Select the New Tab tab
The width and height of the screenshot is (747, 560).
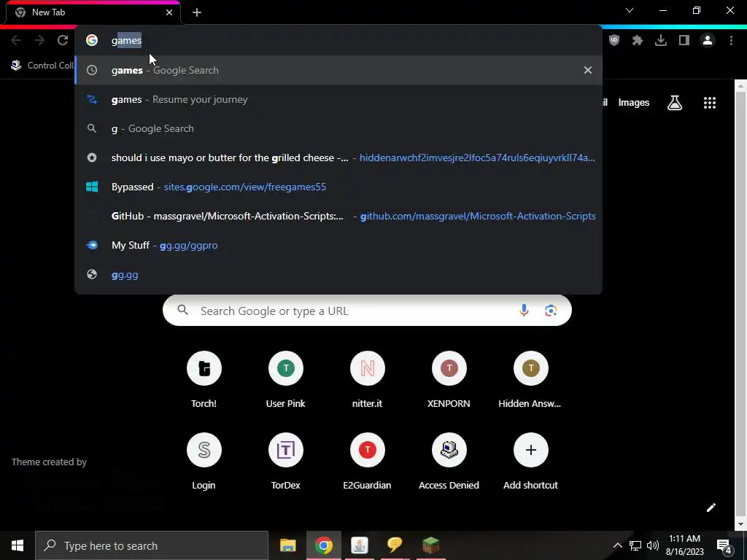[93, 12]
